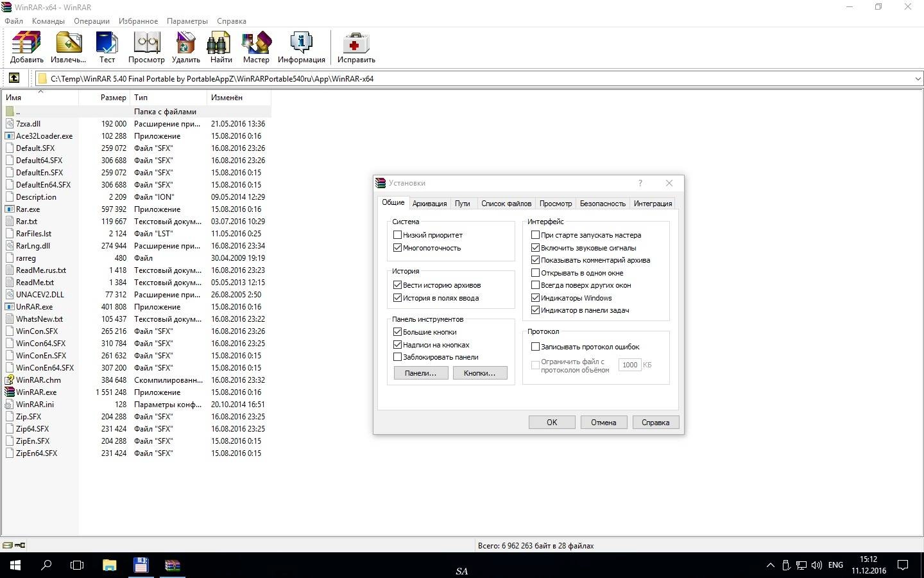Uncheck Большие кнопки checkbox
Image resolution: width=924 pixels, height=578 pixels.
[x=397, y=332]
